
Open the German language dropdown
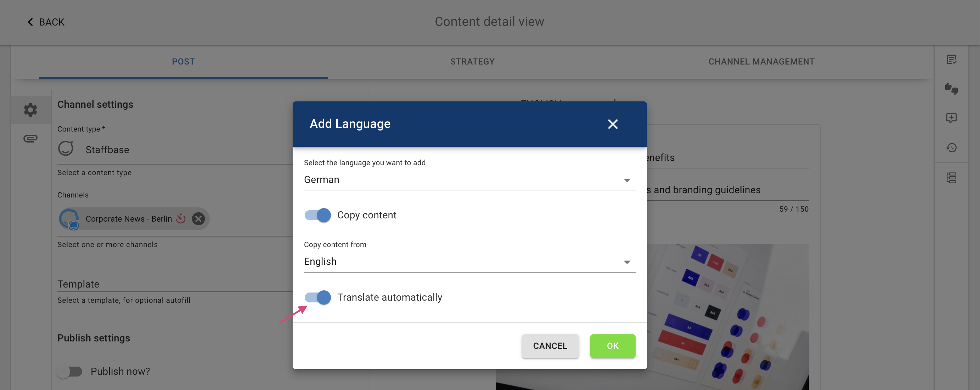click(x=469, y=180)
